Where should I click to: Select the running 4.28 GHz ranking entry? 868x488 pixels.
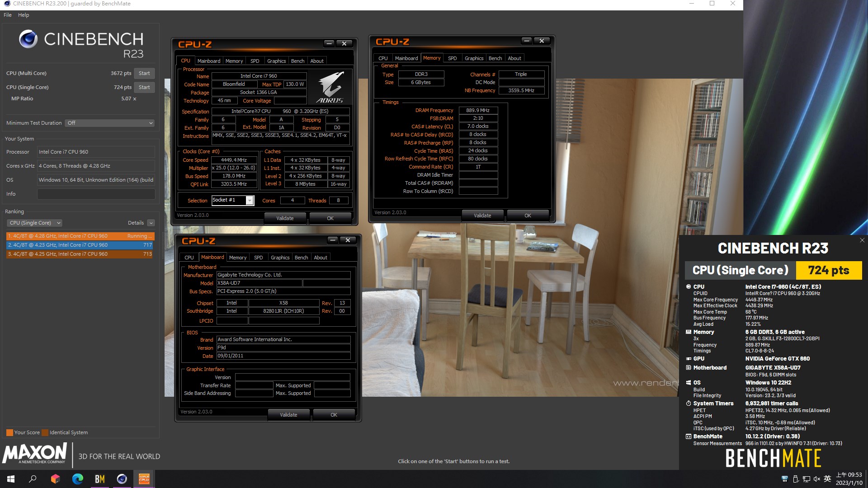point(80,236)
